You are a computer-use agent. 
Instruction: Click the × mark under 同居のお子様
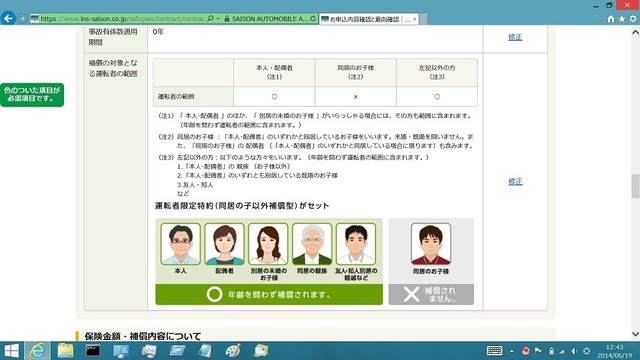point(356,97)
